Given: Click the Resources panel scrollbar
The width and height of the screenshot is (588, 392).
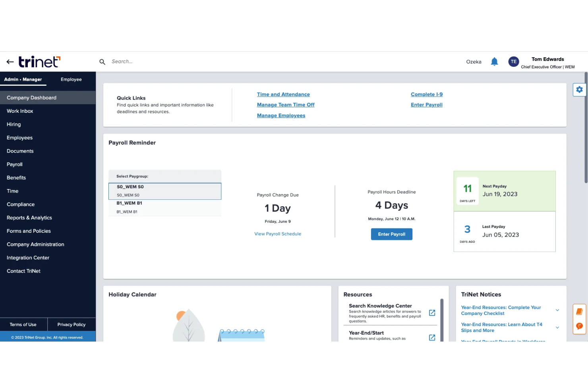Looking at the screenshot, I should pyautogui.click(x=442, y=320).
